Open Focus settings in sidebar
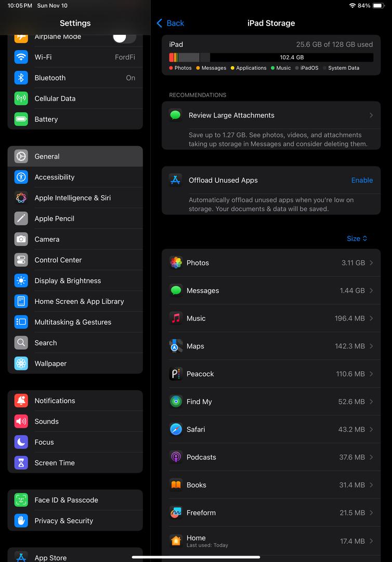This screenshot has width=392, height=562. (75, 442)
